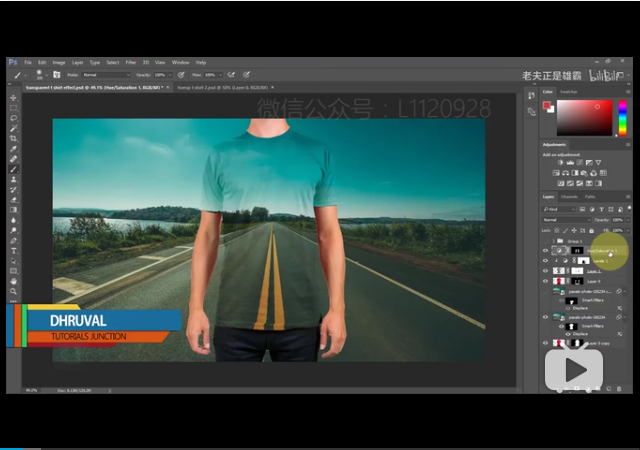Open the Image menu
The height and width of the screenshot is (450, 640).
[59, 62]
